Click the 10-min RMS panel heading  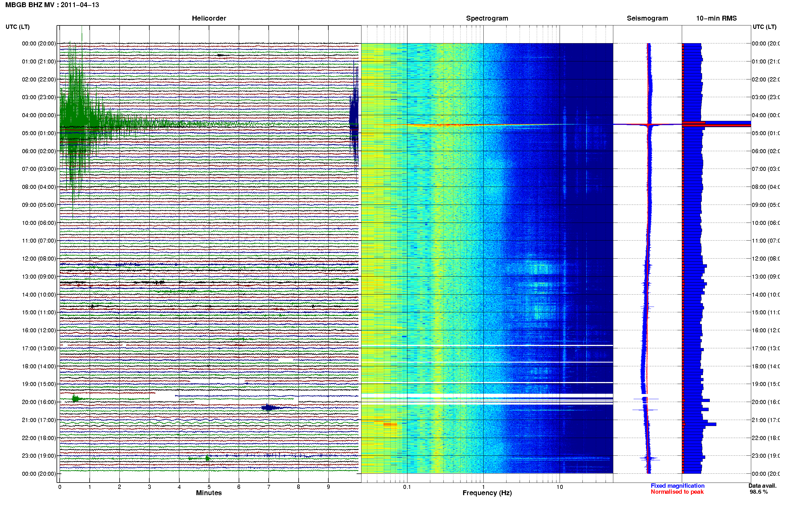716,18
